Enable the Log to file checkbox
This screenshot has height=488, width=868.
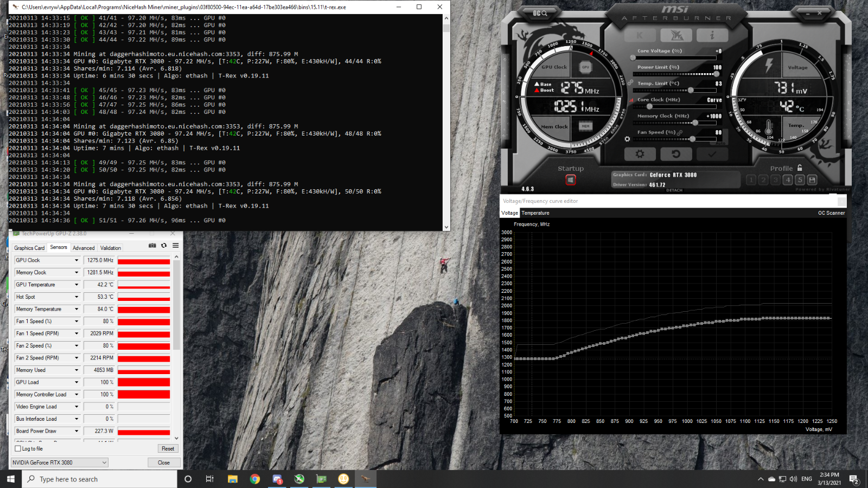pyautogui.click(x=18, y=448)
